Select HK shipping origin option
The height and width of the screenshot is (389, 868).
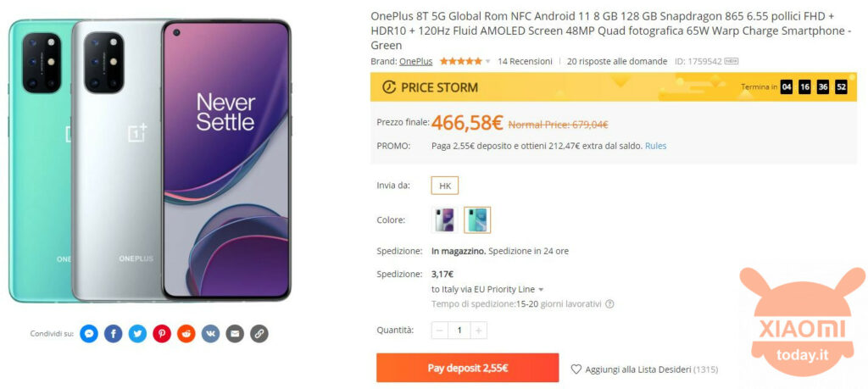tap(445, 186)
